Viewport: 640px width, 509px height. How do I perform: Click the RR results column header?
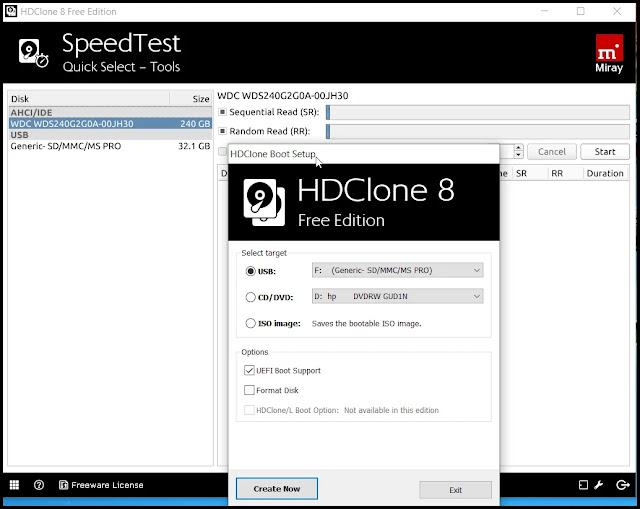pos(565,173)
